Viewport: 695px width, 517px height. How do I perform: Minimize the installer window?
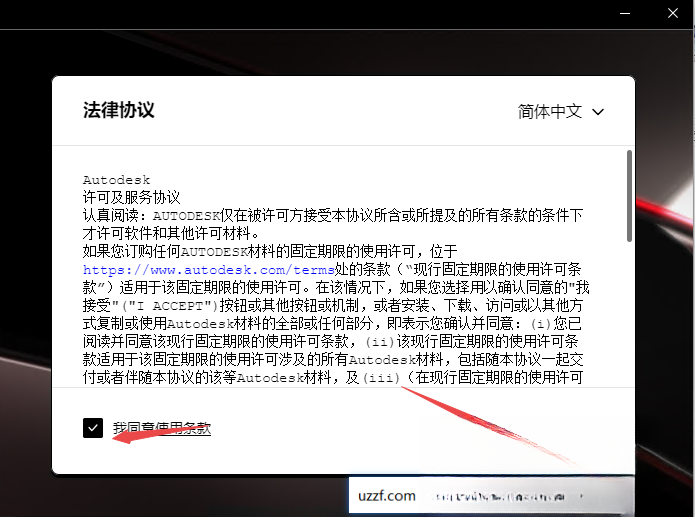click(x=625, y=13)
